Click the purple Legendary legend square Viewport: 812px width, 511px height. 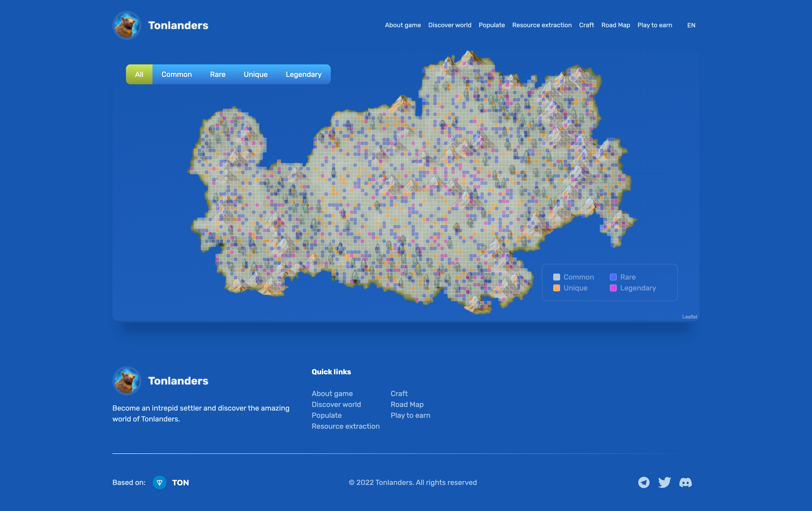613,288
